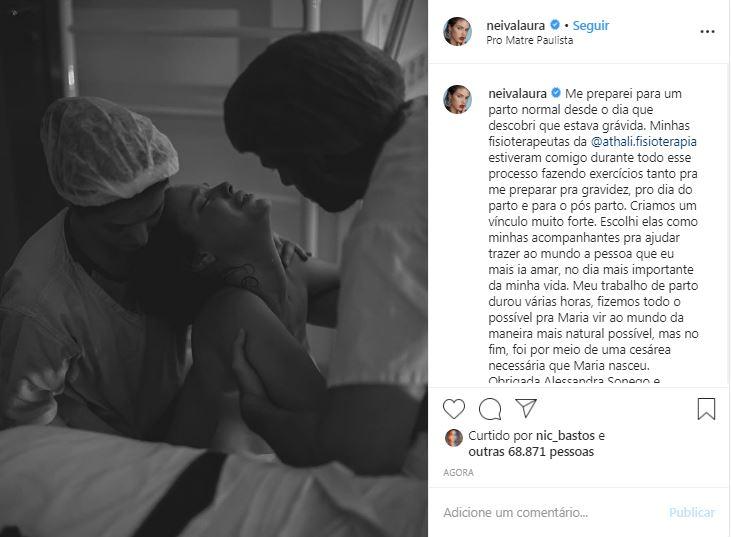Image resolution: width=731 pixels, height=537 pixels.
Task: Open Pro Matre Paulista location
Action: [530, 41]
